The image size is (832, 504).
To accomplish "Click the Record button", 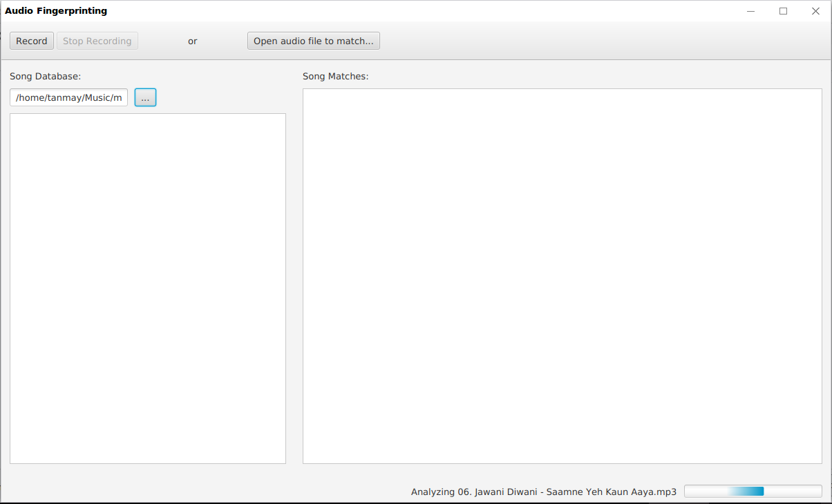I will 32,41.
